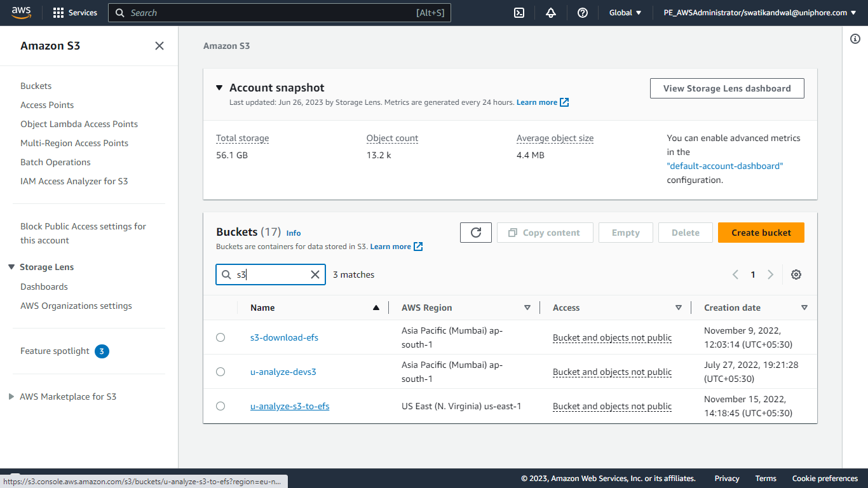868x488 pixels.
Task: Select the s3-download-efs bucket radio button
Action: (x=220, y=337)
